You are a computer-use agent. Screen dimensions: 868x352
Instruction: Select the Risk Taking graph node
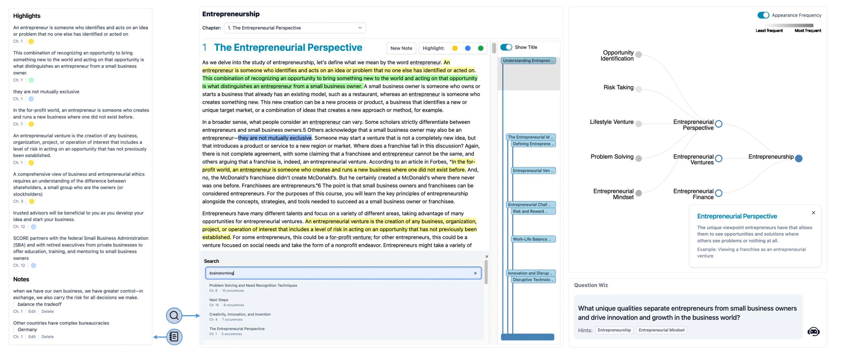coord(638,89)
